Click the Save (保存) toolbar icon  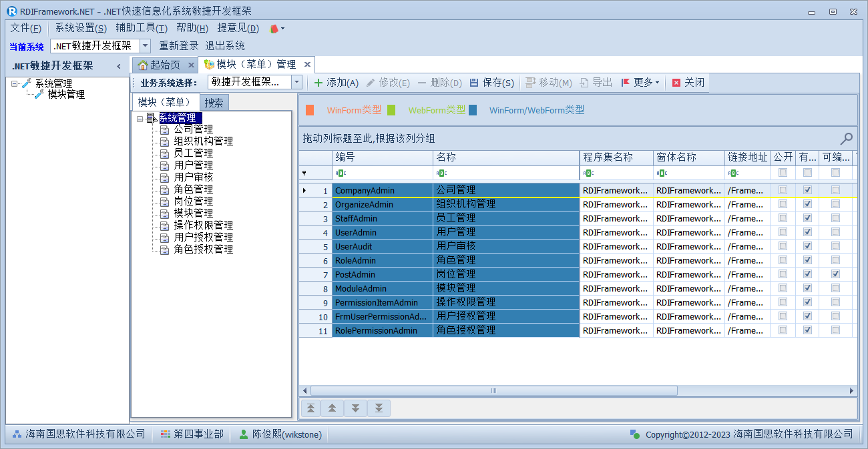tap(474, 83)
